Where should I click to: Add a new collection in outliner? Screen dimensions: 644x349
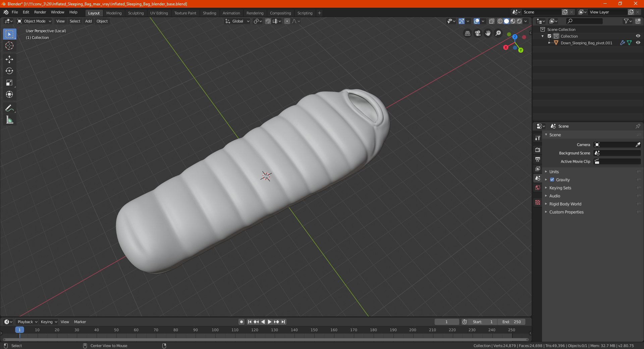click(x=638, y=21)
